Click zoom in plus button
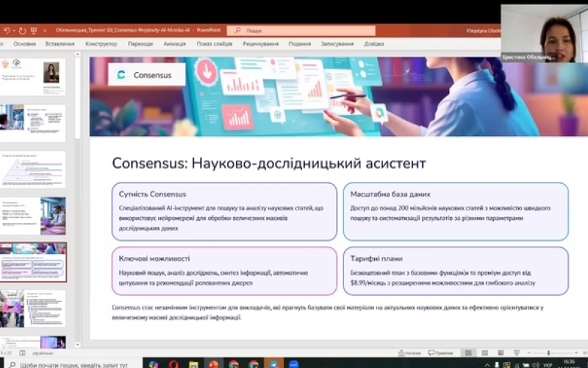This screenshot has height=368, width=588. click(x=576, y=353)
